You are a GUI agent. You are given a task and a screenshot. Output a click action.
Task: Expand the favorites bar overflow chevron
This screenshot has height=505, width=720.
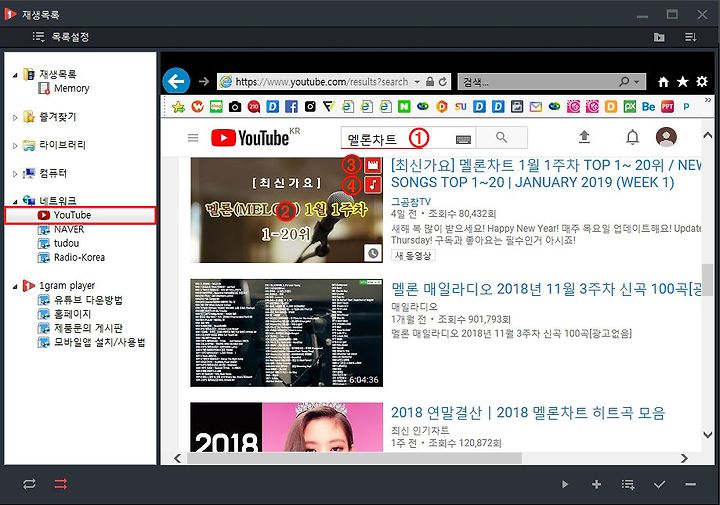pyautogui.click(x=708, y=100)
